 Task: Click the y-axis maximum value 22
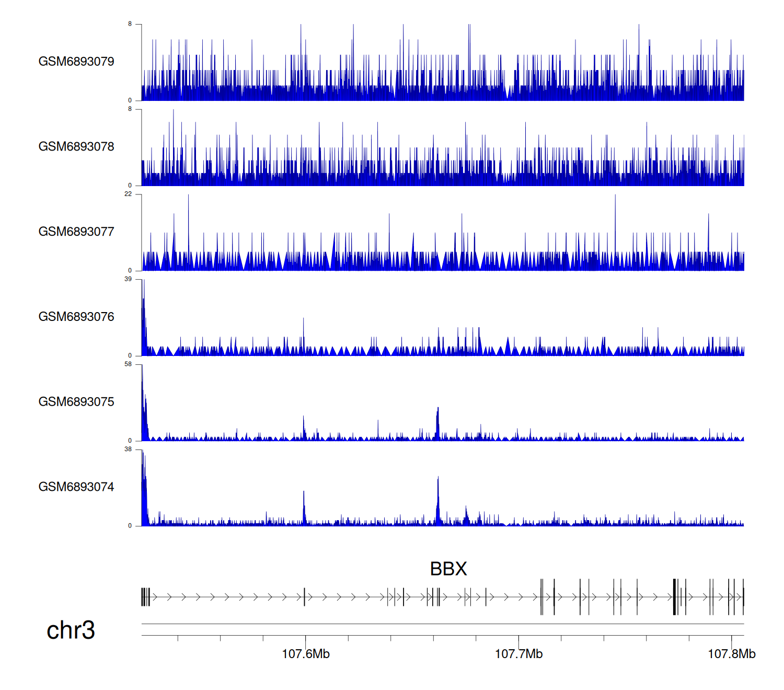[128, 194]
